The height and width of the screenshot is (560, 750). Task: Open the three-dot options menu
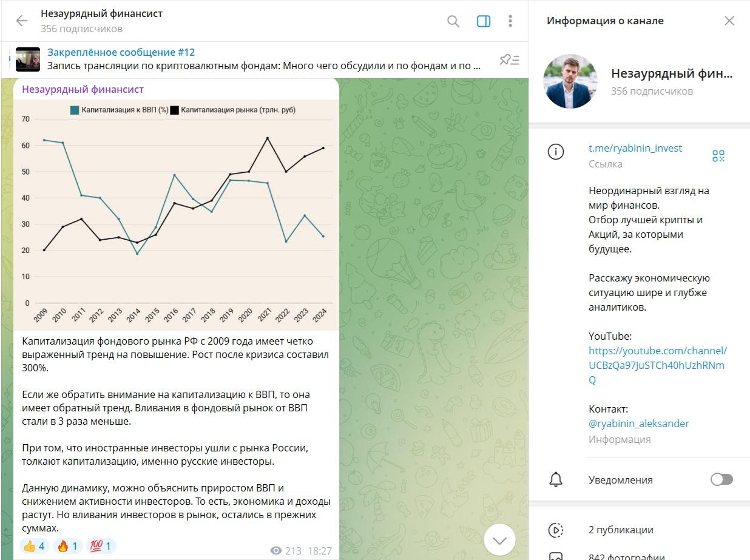(510, 21)
